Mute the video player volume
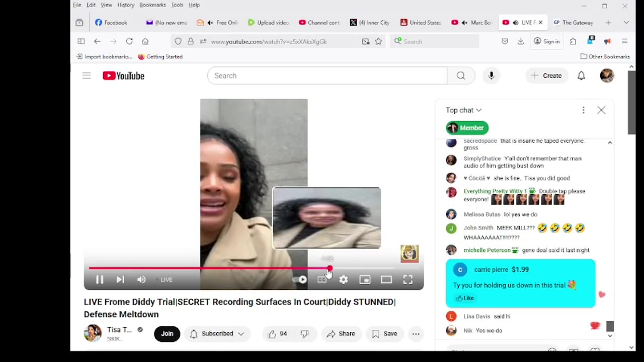The height and width of the screenshot is (362, 644). tap(141, 280)
